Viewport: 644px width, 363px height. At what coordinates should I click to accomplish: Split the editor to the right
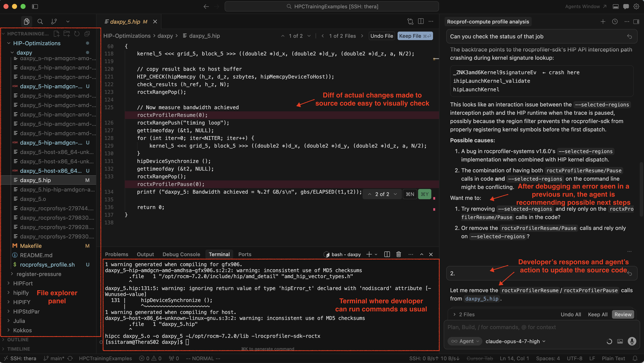pos(421,22)
